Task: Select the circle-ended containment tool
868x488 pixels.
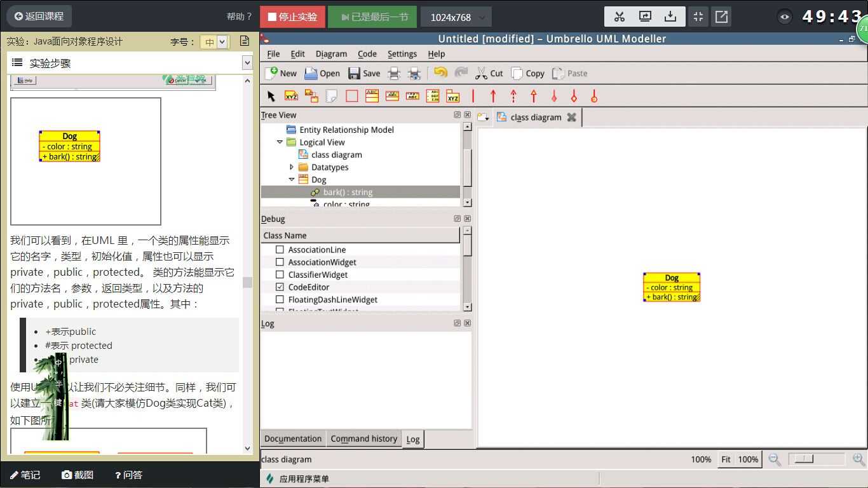Action: point(594,96)
